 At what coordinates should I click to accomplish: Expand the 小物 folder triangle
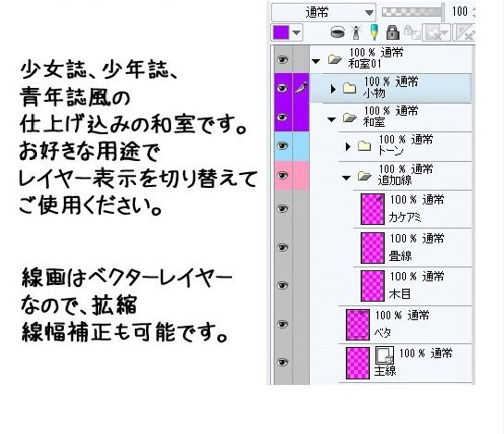(x=333, y=89)
